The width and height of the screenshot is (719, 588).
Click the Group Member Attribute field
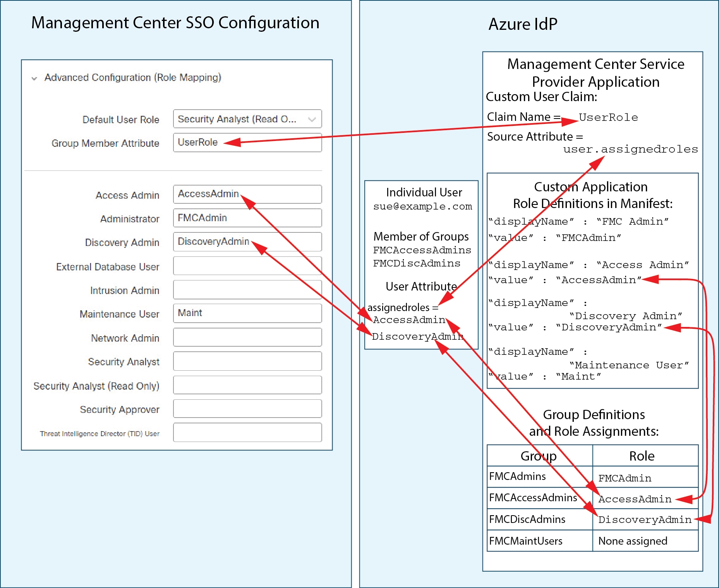pyautogui.click(x=247, y=142)
